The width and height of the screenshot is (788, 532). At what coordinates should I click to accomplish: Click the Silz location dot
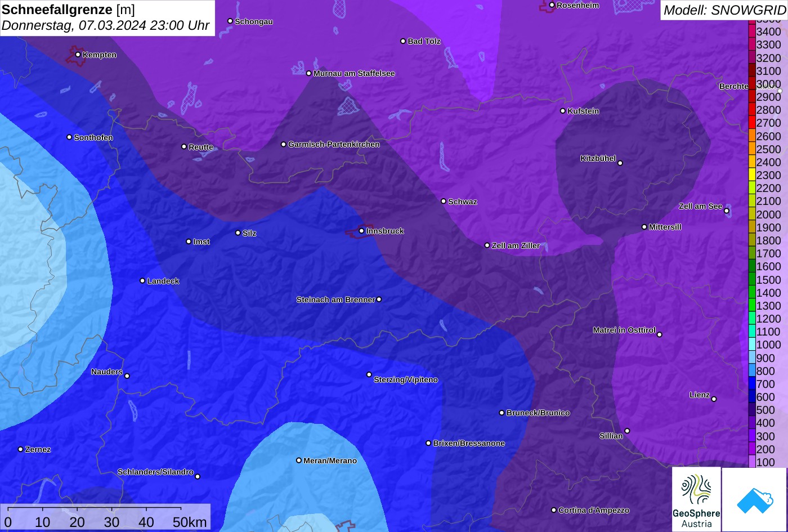[x=238, y=233]
